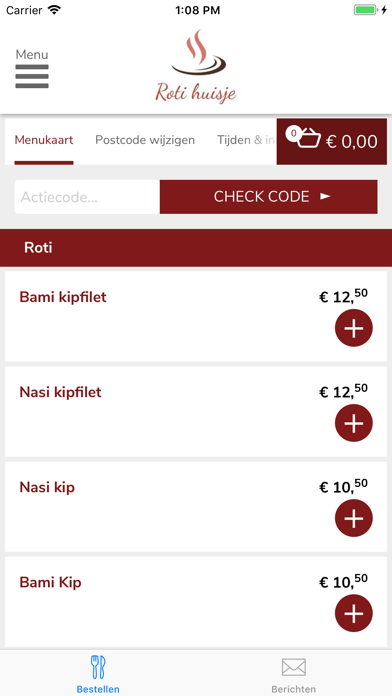Viewport: 392px width, 696px height.
Task: Open Berichten envelope tab
Action: click(293, 674)
